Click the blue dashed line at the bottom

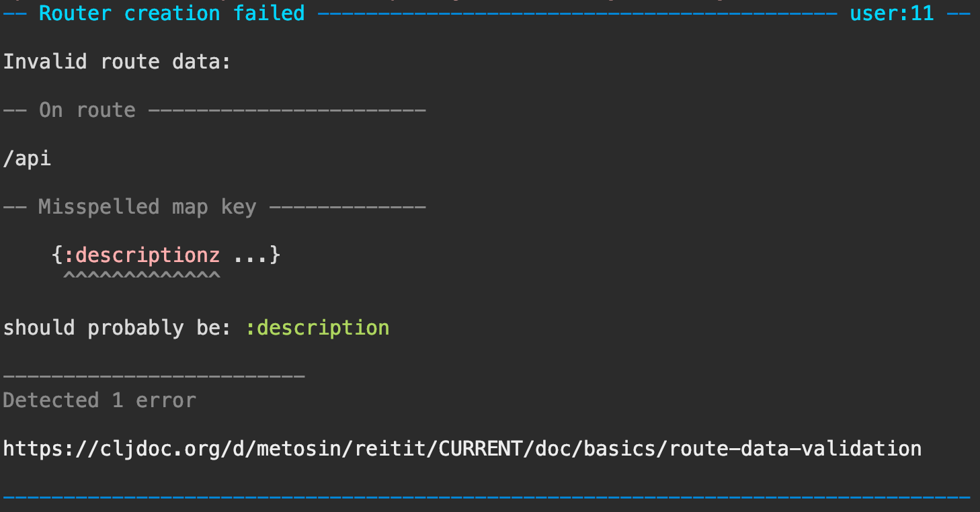pos(487,497)
